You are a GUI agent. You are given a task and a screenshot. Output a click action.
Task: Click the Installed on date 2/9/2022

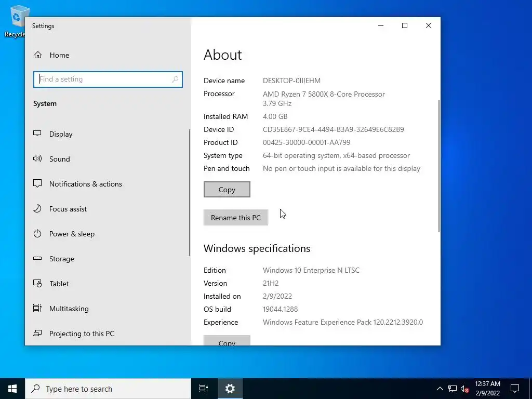coord(277,296)
